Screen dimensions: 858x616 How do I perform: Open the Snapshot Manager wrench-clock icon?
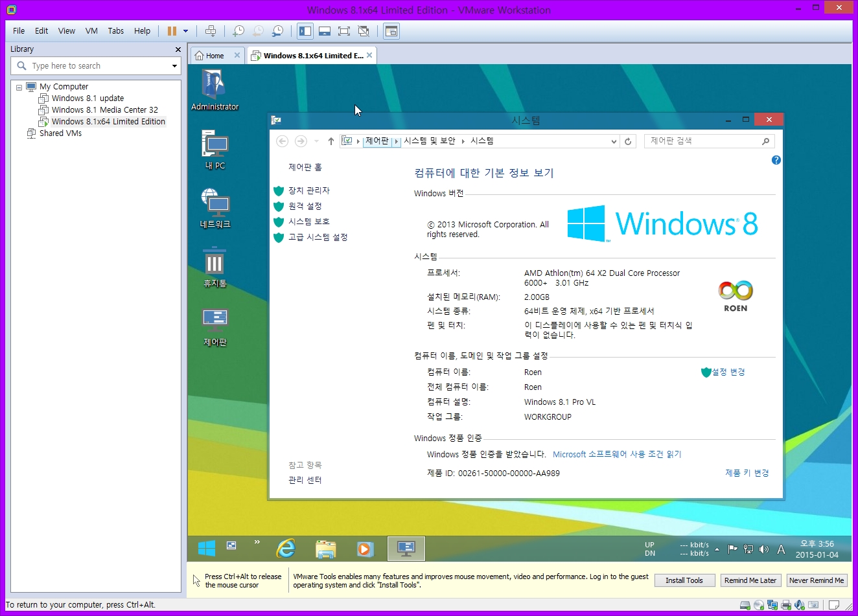(x=277, y=31)
